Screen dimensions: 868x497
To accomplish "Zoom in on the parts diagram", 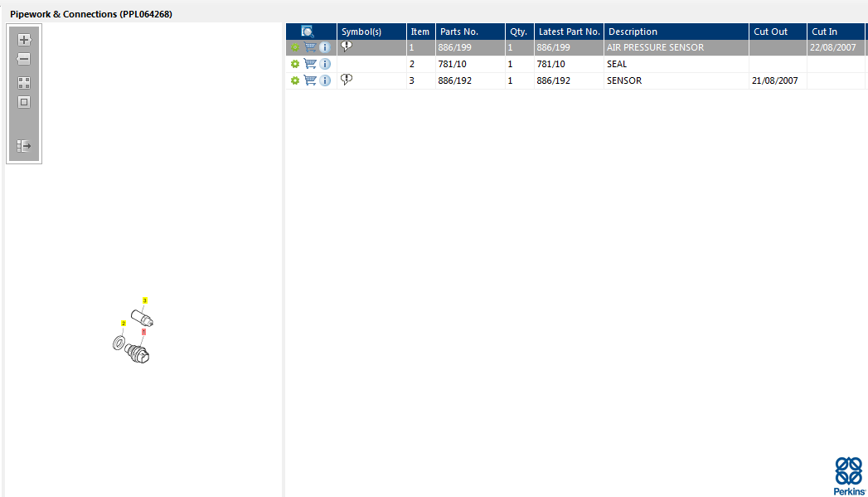I will (24, 40).
